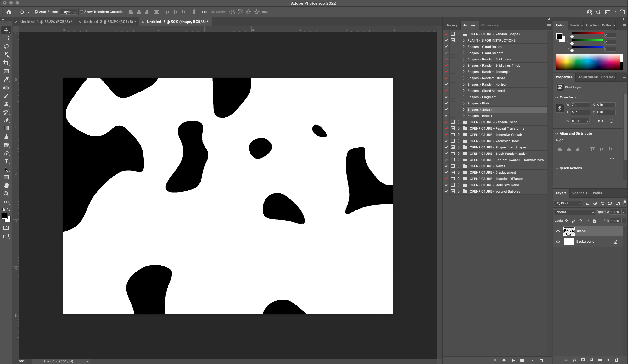Hide the shape layer visibility
This screenshot has height=364, width=628.
click(x=558, y=231)
